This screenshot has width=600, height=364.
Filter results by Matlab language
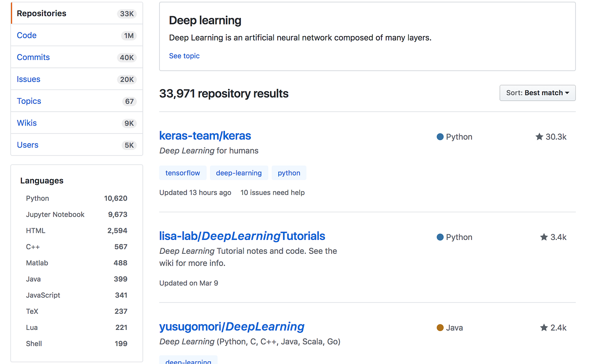pos(76,263)
